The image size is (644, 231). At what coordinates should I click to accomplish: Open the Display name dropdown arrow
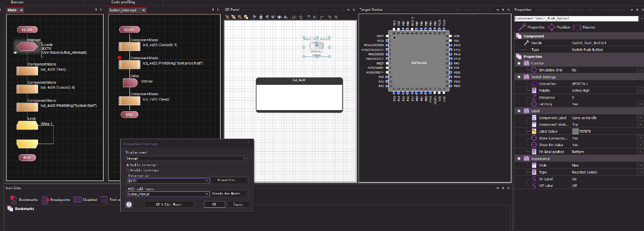coord(246,158)
